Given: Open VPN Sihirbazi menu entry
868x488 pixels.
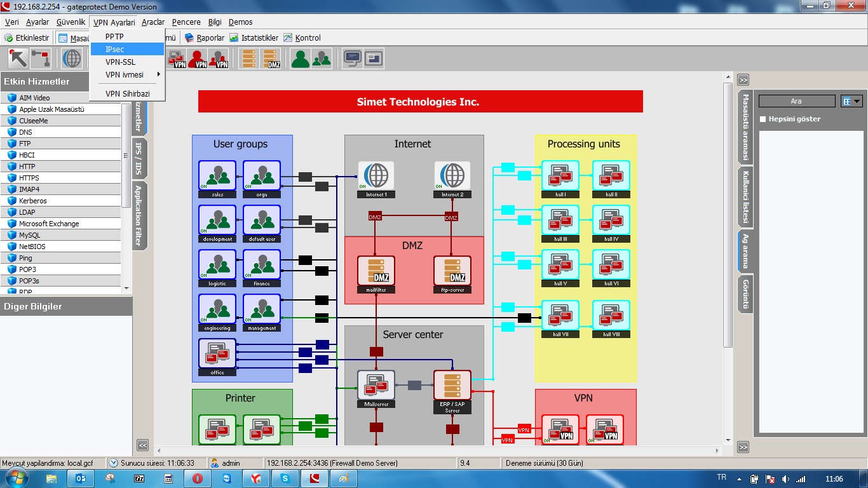Looking at the screenshot, I should click(x=127, y=93).
